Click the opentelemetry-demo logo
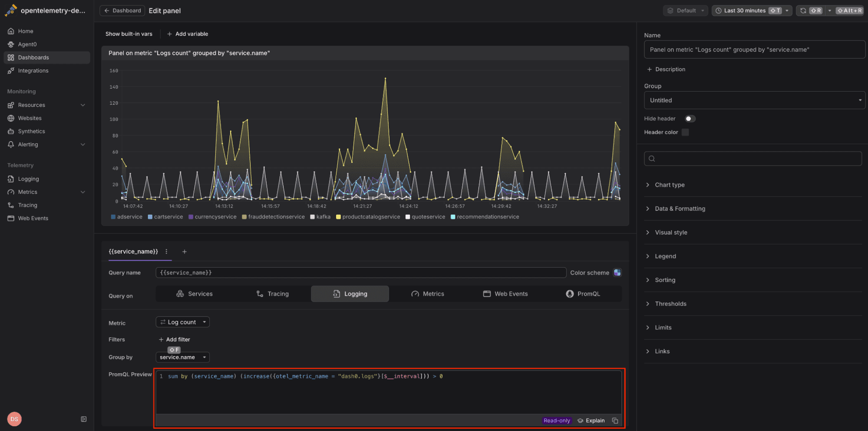 [x=11, y=10]
